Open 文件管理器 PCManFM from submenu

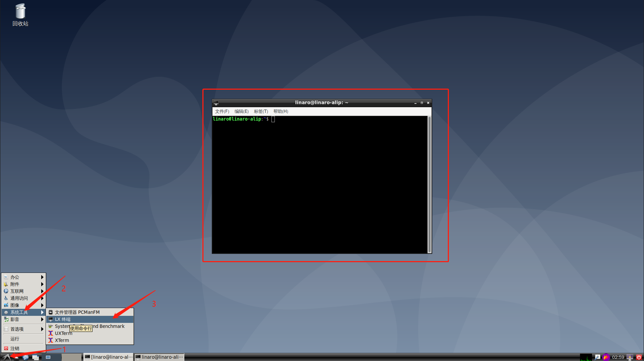coord(90,312)
